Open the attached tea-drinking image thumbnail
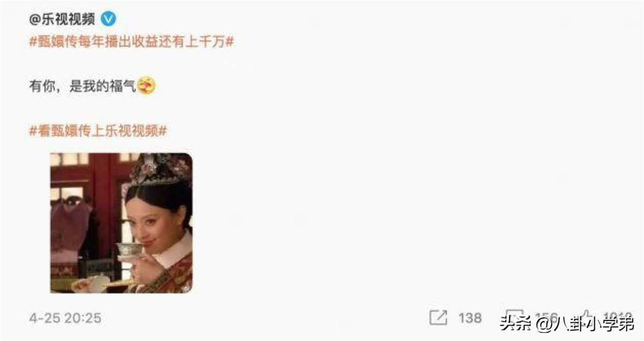644x341 pixels. coord(121,223)
